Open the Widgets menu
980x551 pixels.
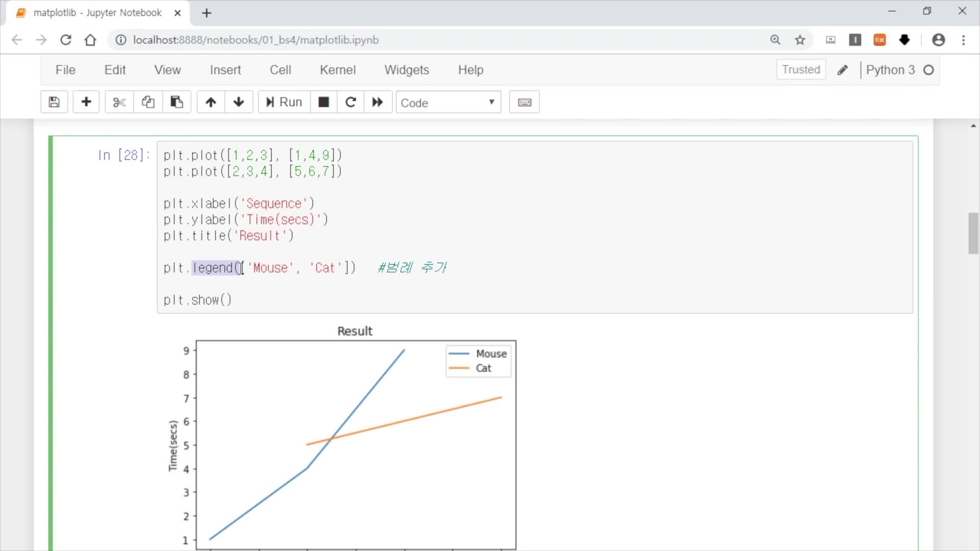pyautogui.click(x=406, y=70)
